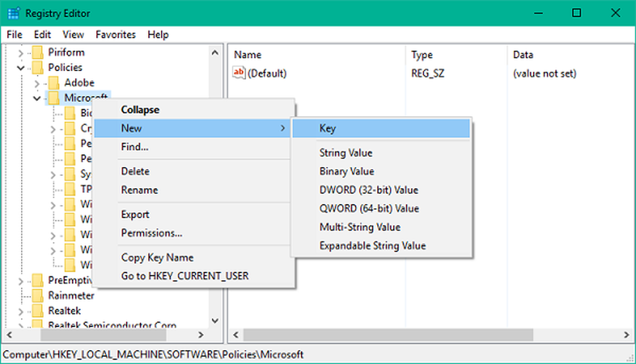
Task: Open the File menu
Action: point(15,34)
